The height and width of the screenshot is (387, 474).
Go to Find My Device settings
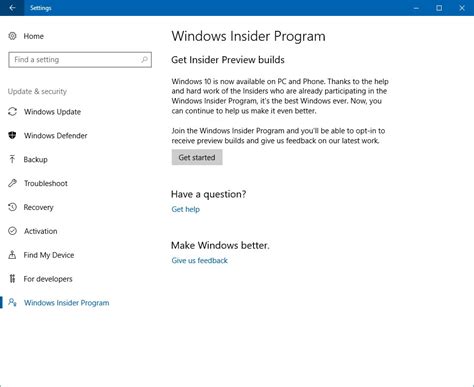(49, 255)
